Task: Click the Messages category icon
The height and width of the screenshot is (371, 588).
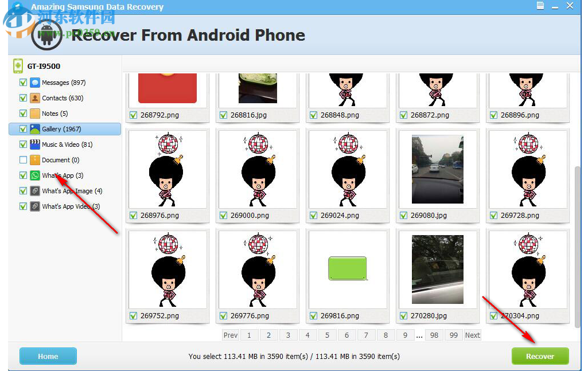Action: [35, 83]
